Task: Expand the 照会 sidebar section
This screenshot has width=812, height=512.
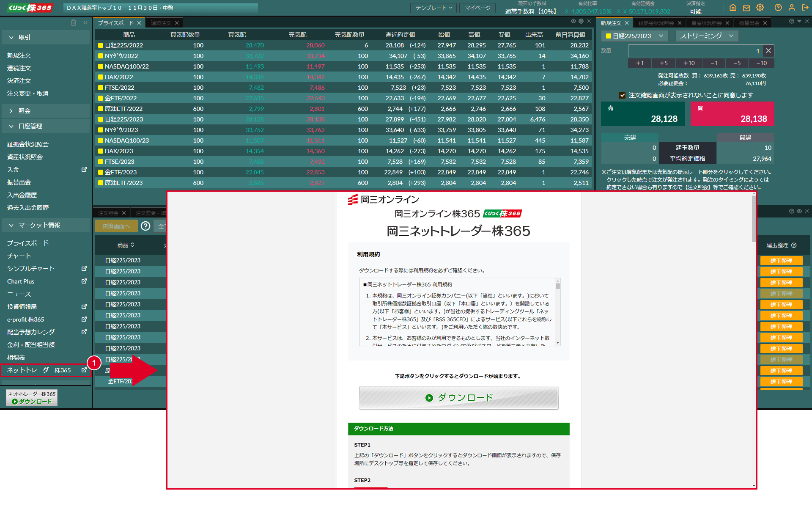Action: click(45, 111)
